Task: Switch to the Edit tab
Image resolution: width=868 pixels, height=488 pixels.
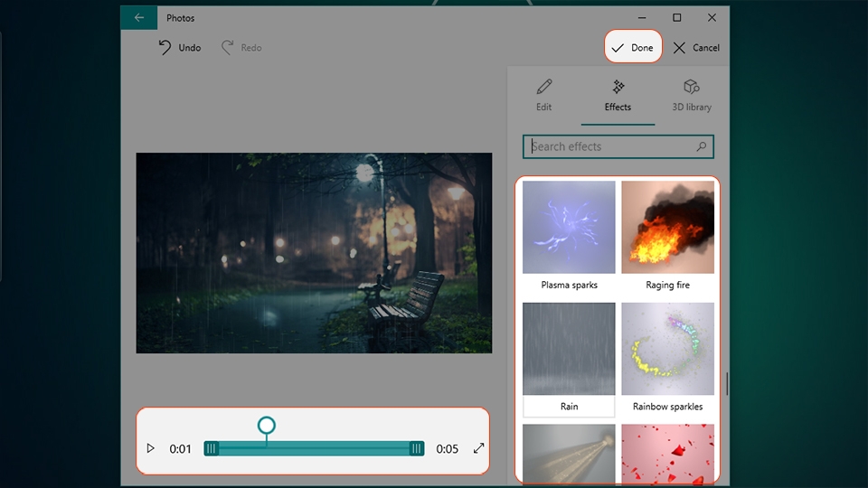Action: click(x=543, y=95)
